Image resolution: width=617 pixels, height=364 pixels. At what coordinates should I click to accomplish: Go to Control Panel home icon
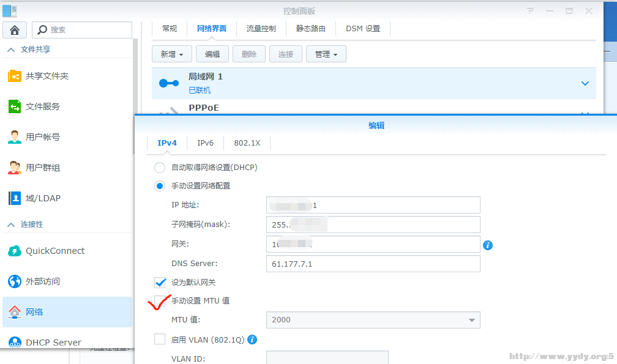pos(15,30)
